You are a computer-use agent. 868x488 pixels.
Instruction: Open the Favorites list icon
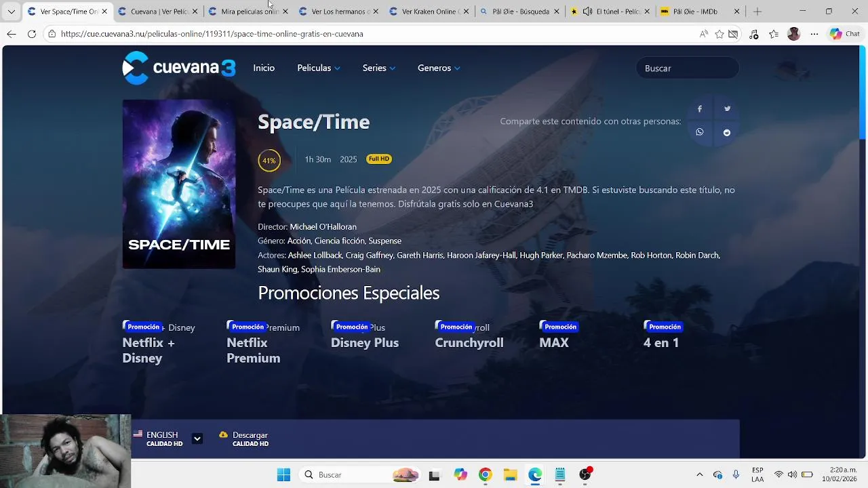(x=774, y=34)
